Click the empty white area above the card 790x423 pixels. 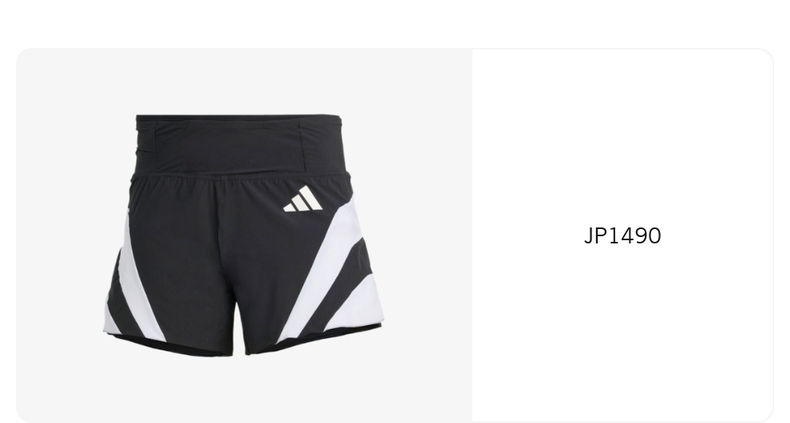tap(395, 23)
